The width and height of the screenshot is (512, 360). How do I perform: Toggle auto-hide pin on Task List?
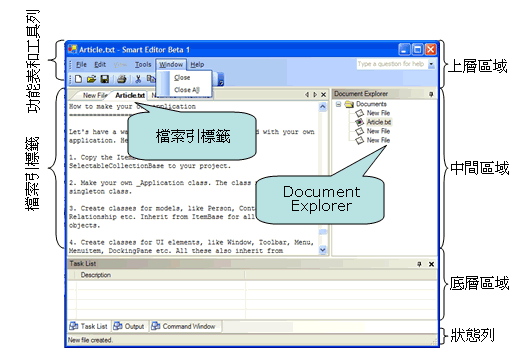tap(419, 264)
